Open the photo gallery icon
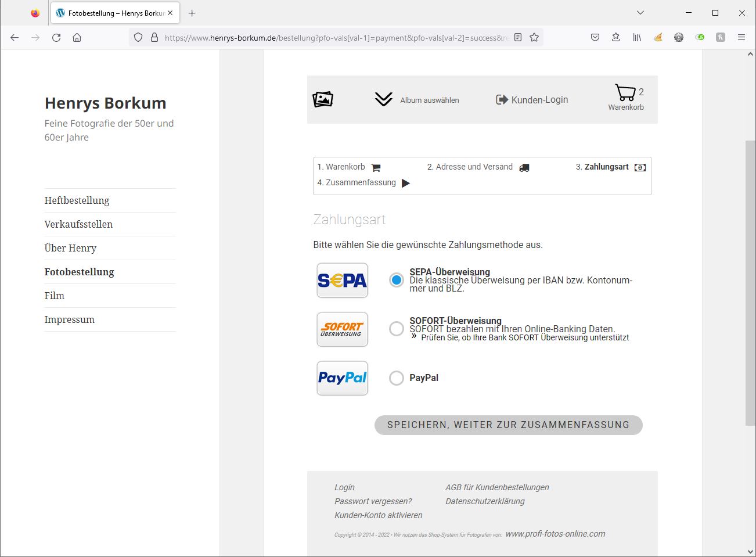The width and height of the screenshot is (756, 557). [323, 99]
